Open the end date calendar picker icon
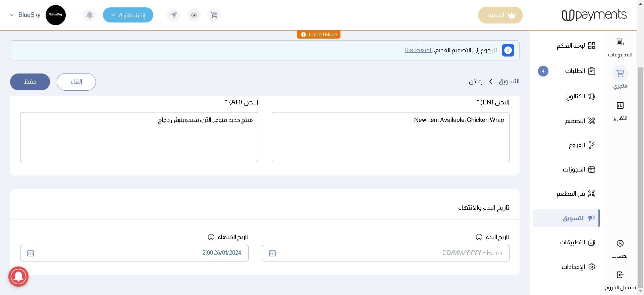 point(31,253)
